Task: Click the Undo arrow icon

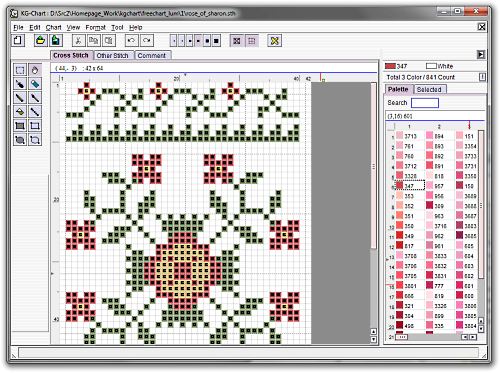Action: coord(131,41)
